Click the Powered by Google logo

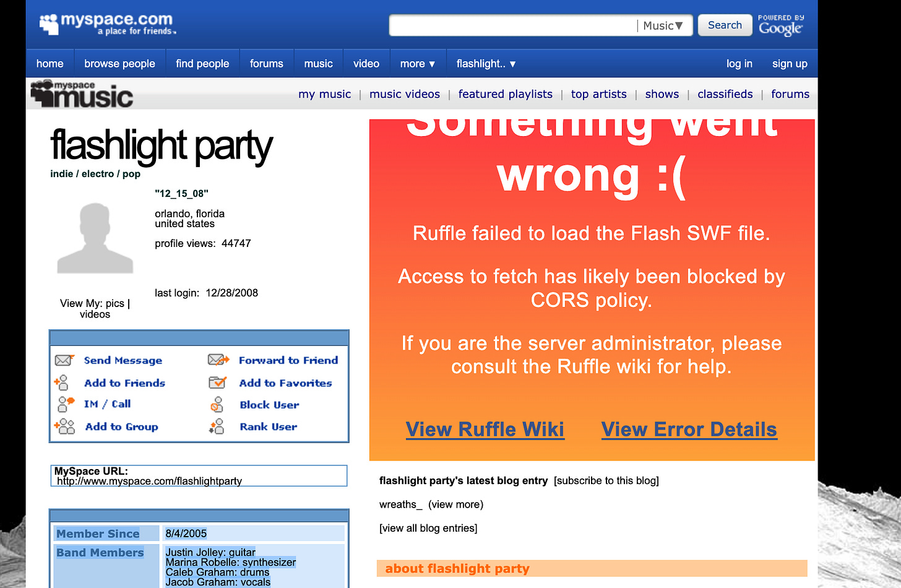click(781, 25)
